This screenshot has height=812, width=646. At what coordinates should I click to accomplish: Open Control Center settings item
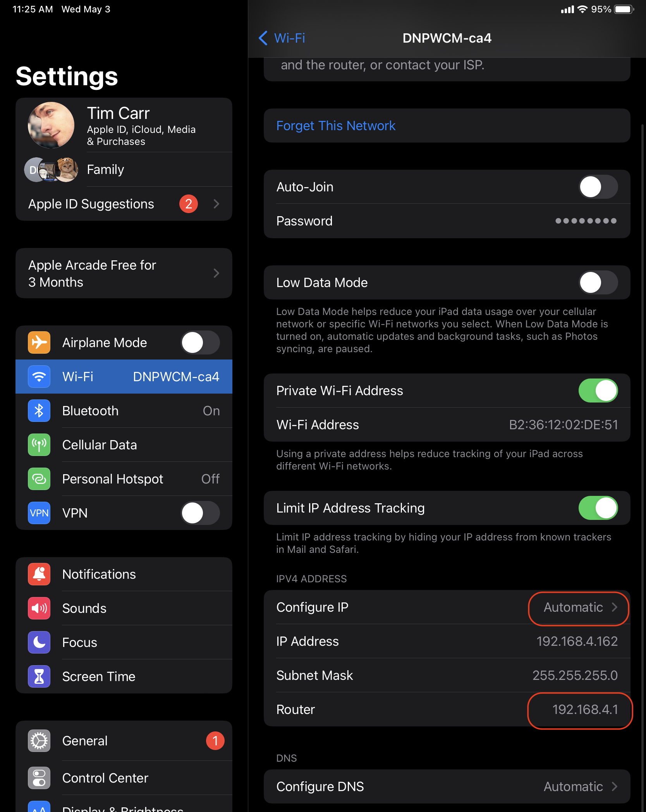(124, 778)
